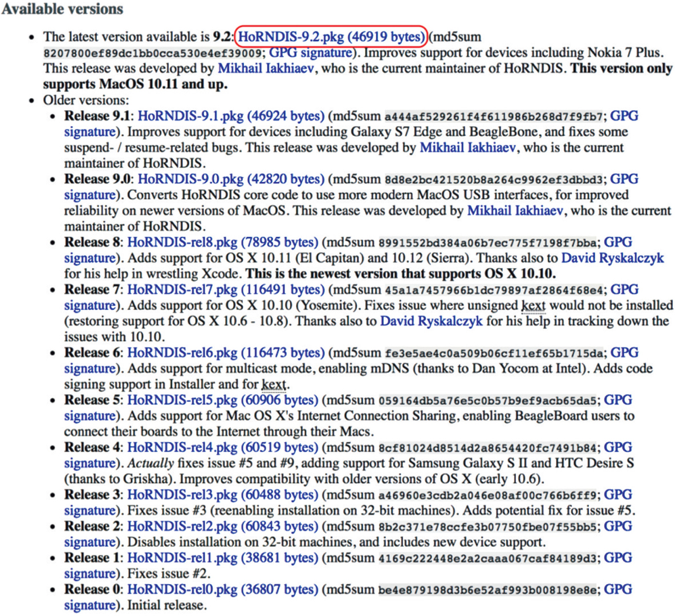The image size is (675, 616).
Task: Download HoRNDIS-rel3.pkg file
Action: [x=222, y=495]
